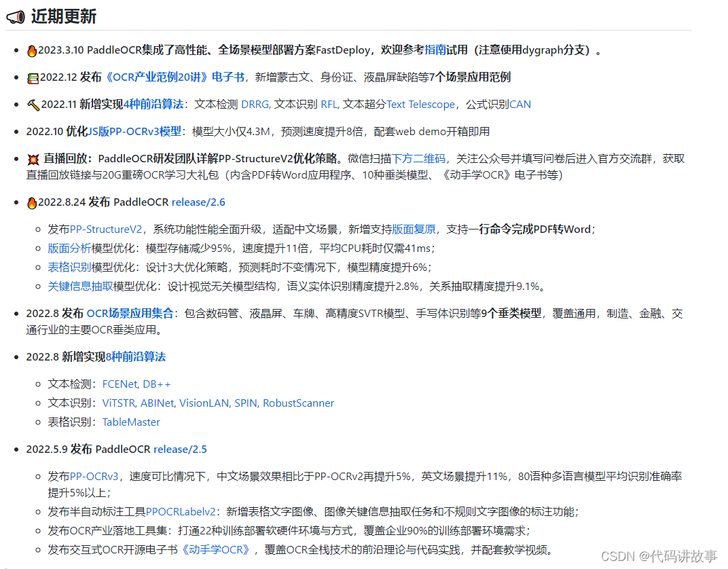Open the 关键信息抽取 link
The image size is (728, 569).
tap(80, 287)
